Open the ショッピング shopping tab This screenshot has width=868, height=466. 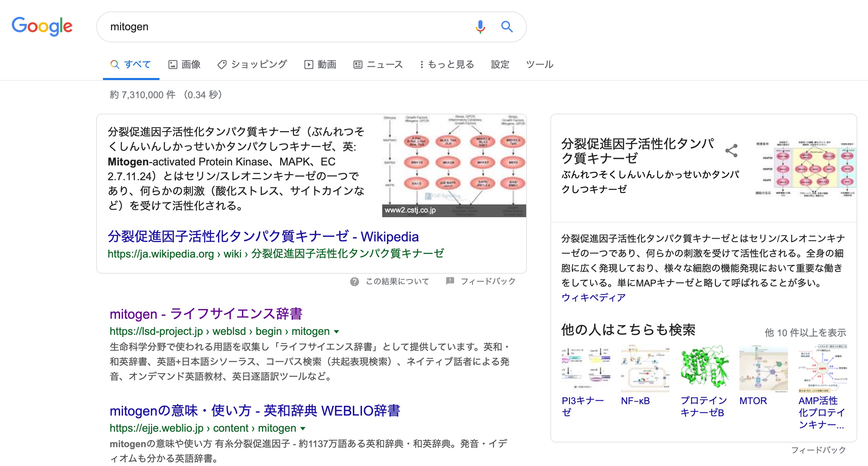click(x=252, y=64)
